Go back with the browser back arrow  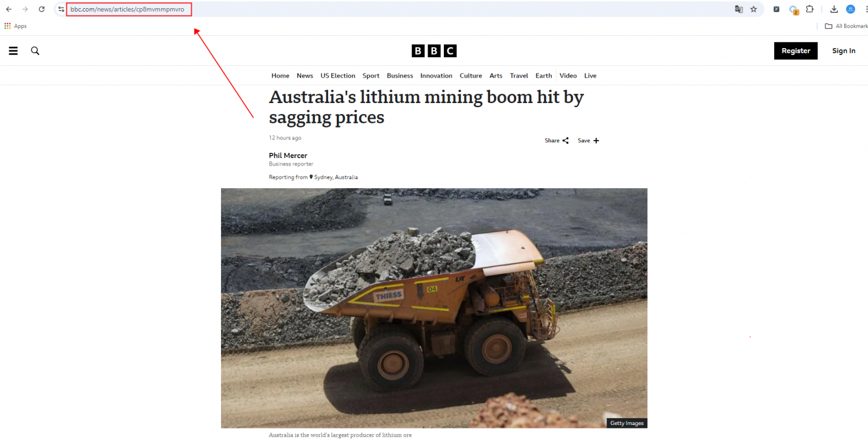[x=9, y=9]
